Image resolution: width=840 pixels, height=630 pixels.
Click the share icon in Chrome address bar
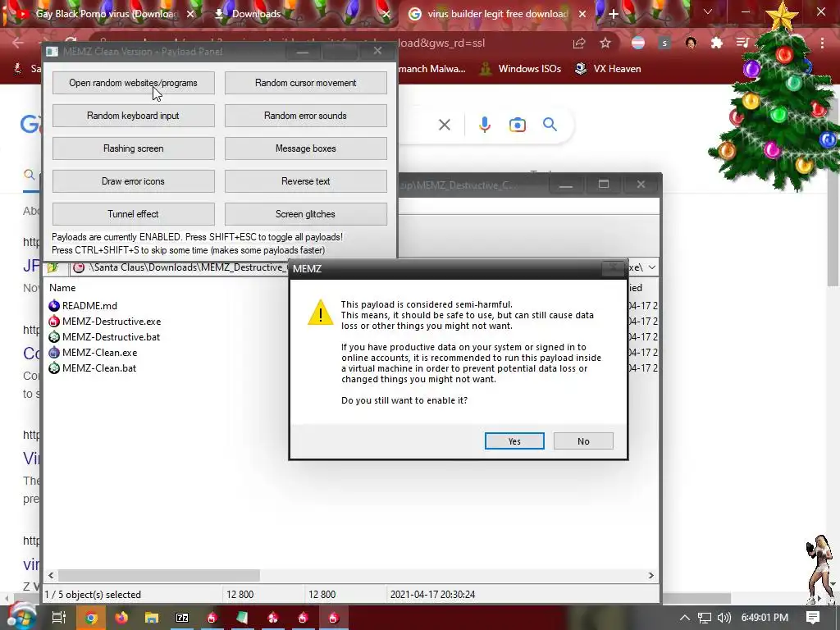578,43
